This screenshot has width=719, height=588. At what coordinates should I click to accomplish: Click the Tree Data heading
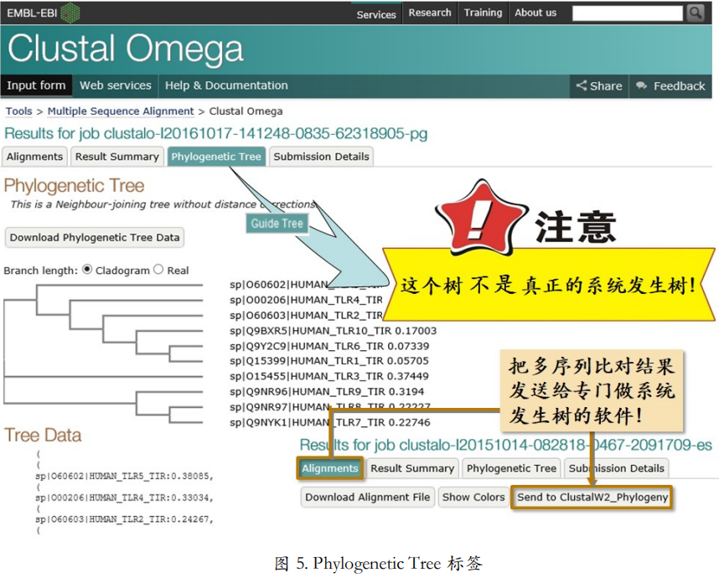(43, 435)
